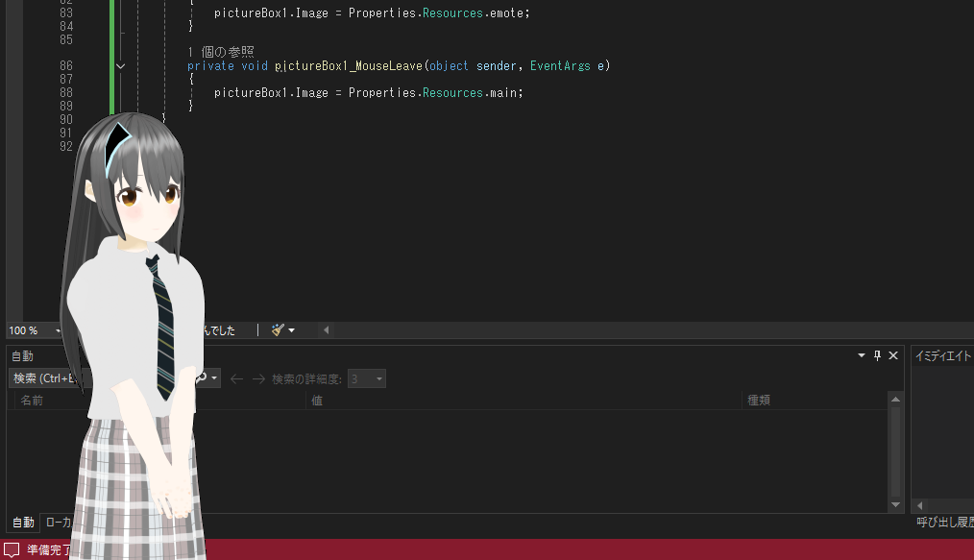Switch to the 呼び出し履歴 tab
The width and height of the screenshot is (974, 560).
[x=943, y=523]
